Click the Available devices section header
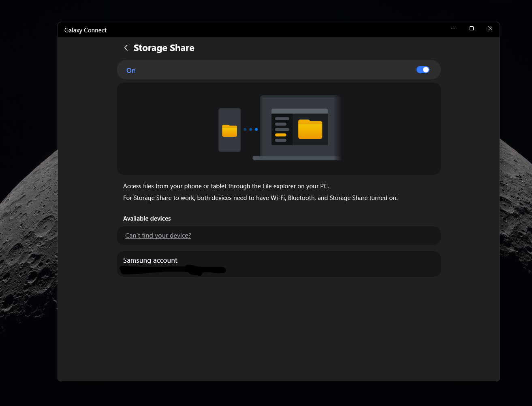Screen dimensions: 532x406 coord(147,218)
